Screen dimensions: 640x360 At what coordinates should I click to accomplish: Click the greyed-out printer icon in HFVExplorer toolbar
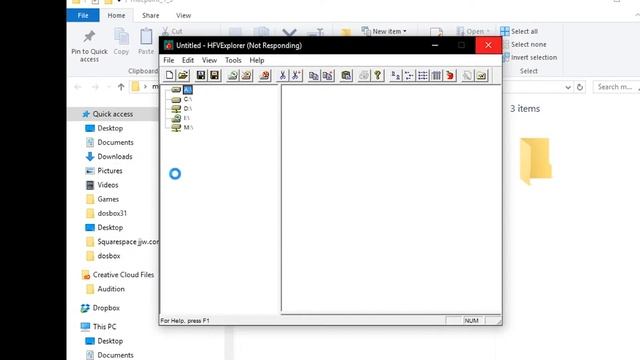pyautogui.click(x=364, y=75)
